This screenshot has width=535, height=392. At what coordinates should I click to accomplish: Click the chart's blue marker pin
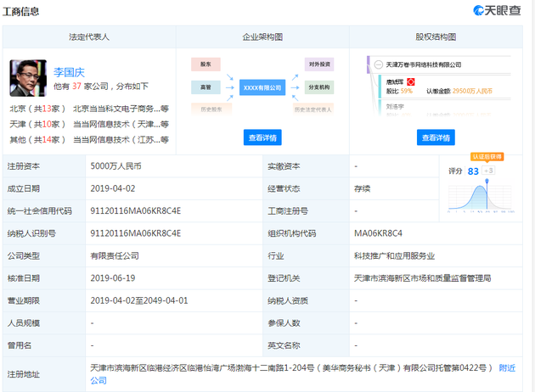click(487, 181)
